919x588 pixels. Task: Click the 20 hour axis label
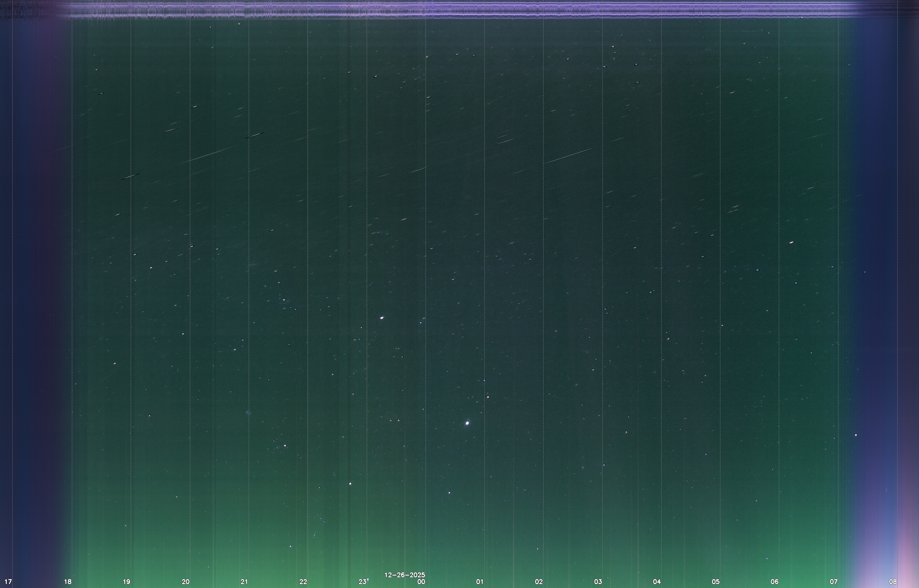pyautogui.click(x=186, y=582)
